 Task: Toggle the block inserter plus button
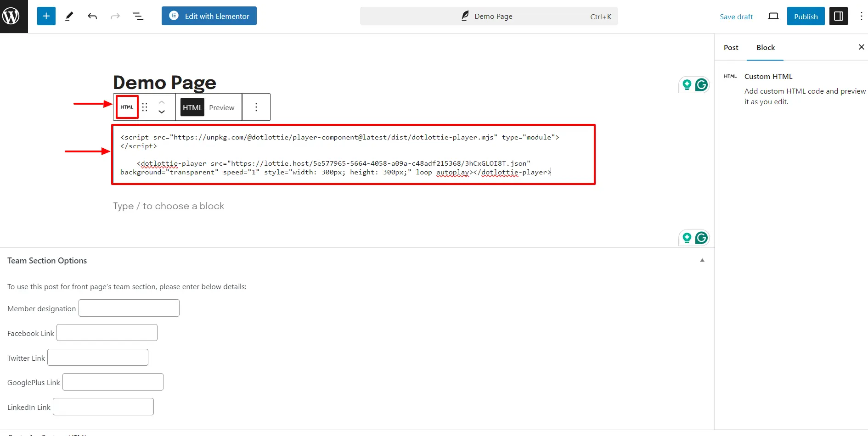pos(46,16)
